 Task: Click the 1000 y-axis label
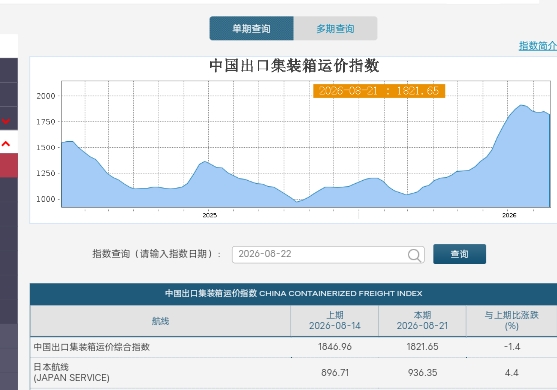(x=46, y=199)
